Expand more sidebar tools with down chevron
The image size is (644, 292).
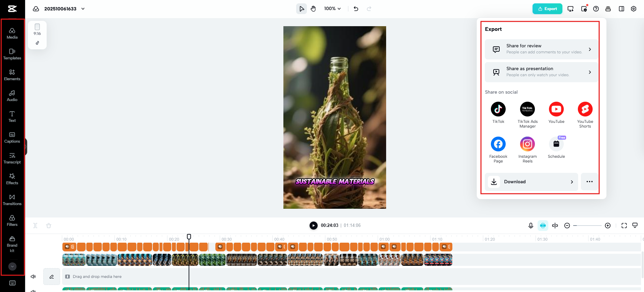click(x=12, y=266)
